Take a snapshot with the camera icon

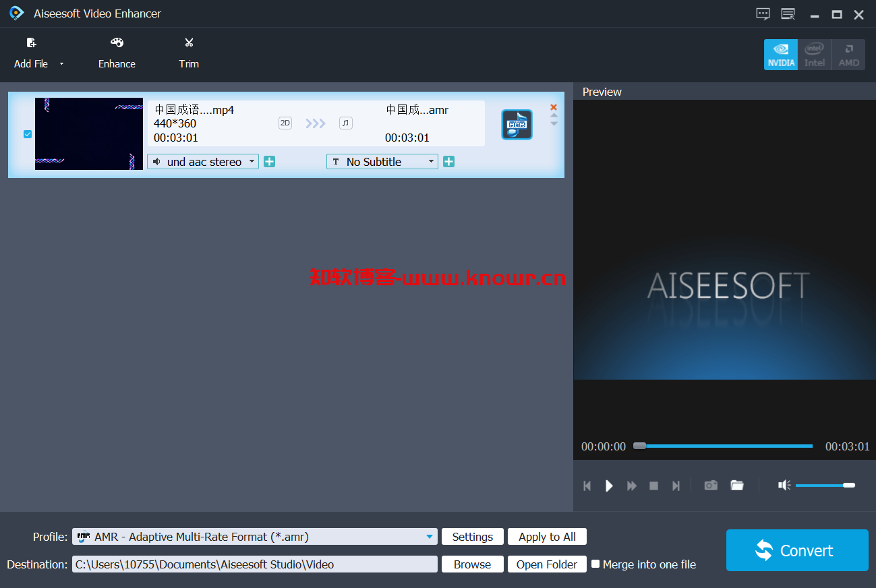pyautogui.click(x=711, y=486)
